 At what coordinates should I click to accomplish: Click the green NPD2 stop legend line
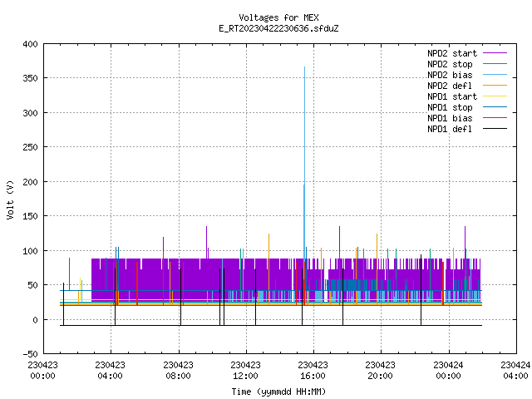[495, 64]
